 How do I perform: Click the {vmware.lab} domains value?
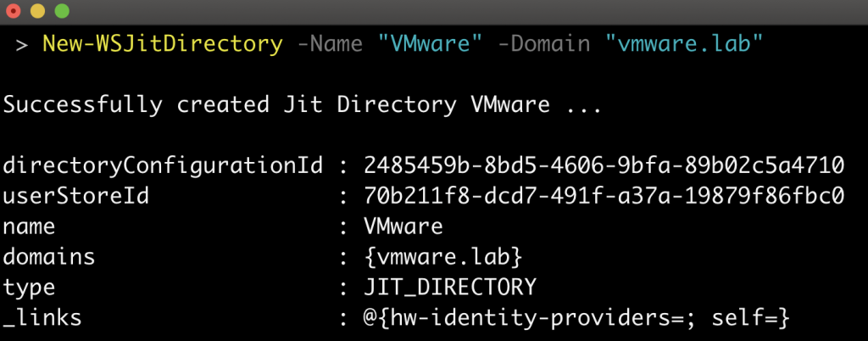coord(442,257)
